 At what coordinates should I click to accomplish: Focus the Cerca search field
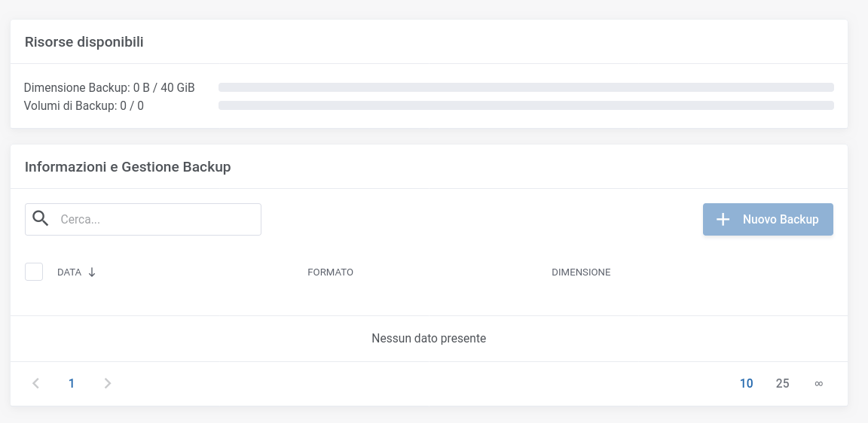point(143,220)
